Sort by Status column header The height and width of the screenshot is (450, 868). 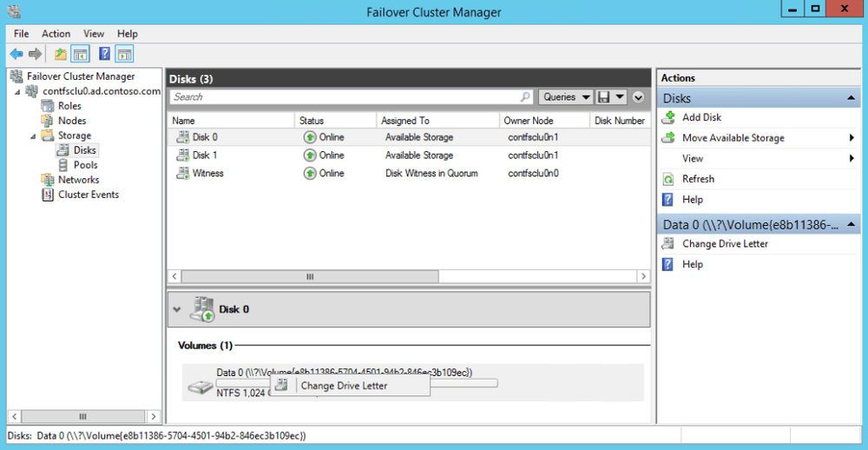click(335, 120)
